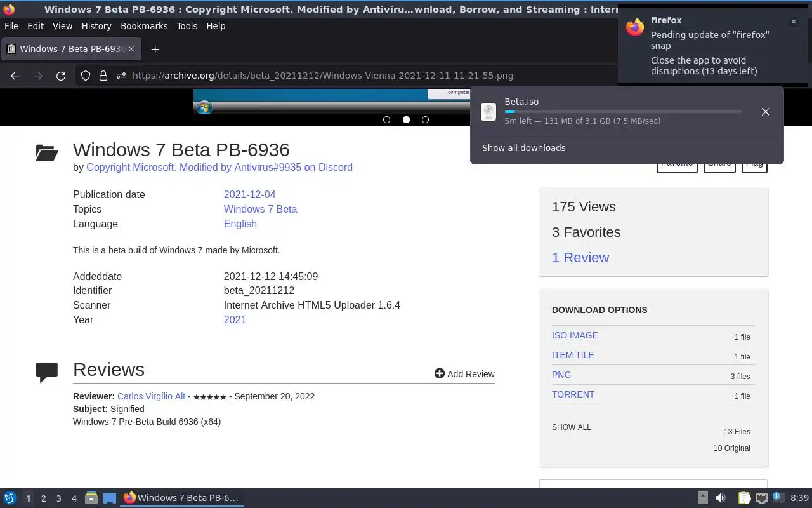Select the third carousel dot
812x508 pixels.
pyautogui.click(x=425, y=119)
